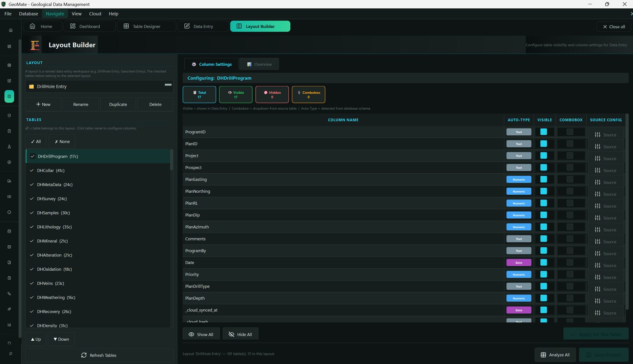Image resolution: width=633 pixels, height=364 pixels.
Task: Click the column grid vertical scrollbar
Action: coord(627,212)
